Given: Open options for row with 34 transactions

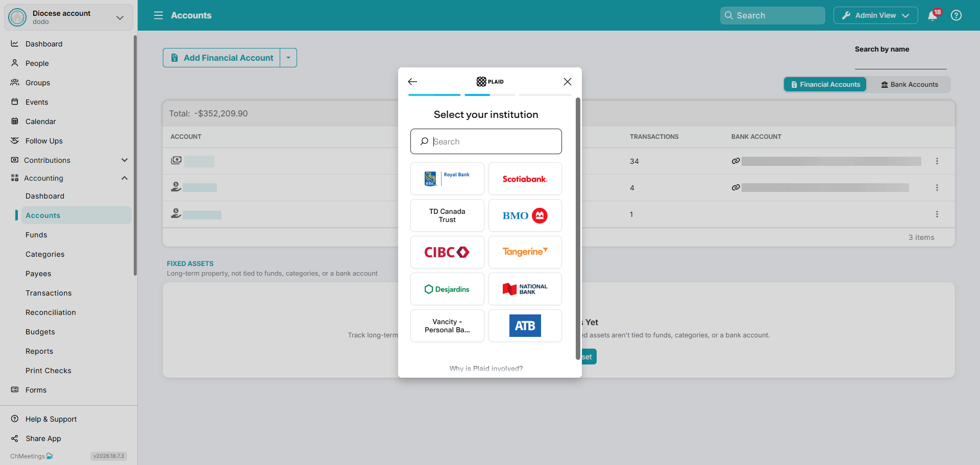Looking at the screenshot, I should click(x=937, y=161).
